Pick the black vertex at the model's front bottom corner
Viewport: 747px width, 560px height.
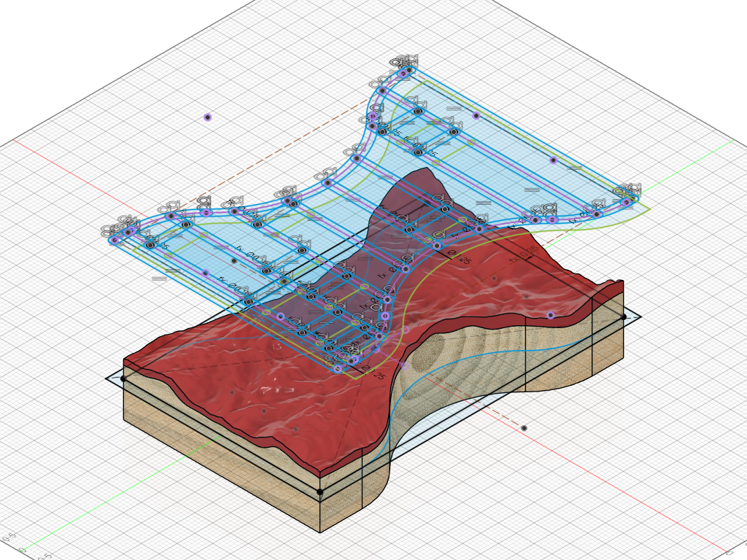(320, 492)
